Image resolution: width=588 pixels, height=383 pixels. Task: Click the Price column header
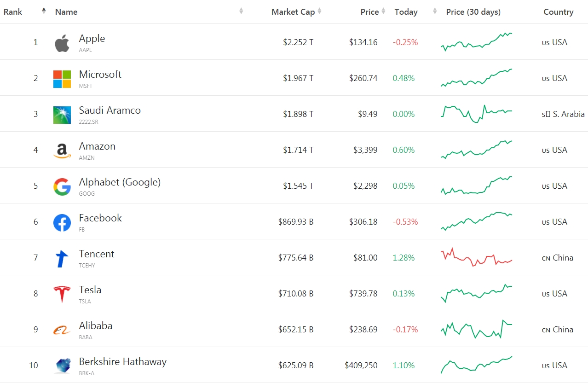tap(369, 12)
